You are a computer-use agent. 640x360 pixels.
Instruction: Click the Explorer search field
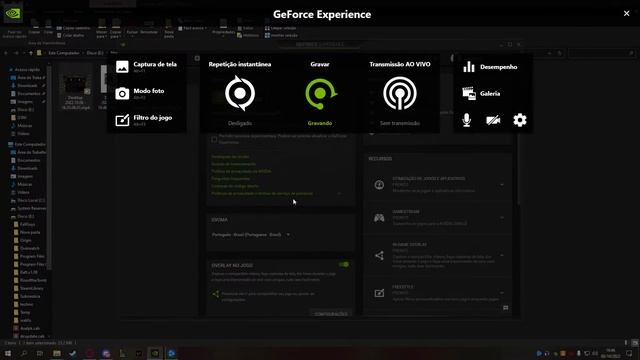coord(602,53)
